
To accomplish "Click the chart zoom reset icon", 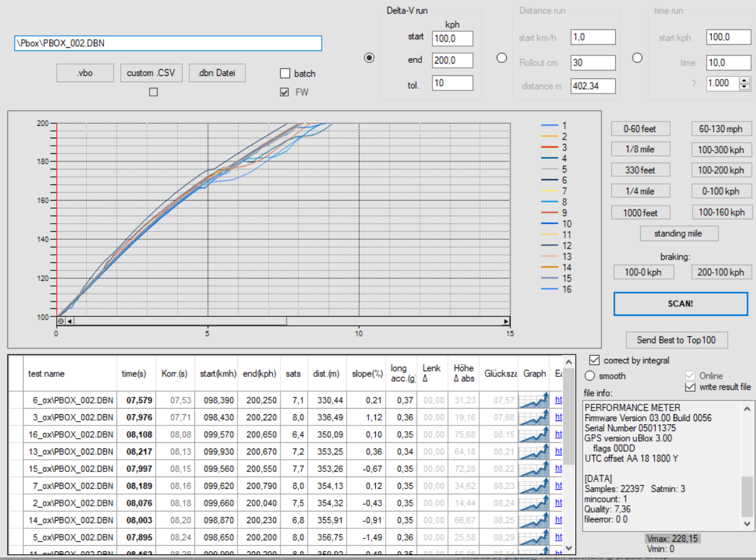I will [61, 321].
